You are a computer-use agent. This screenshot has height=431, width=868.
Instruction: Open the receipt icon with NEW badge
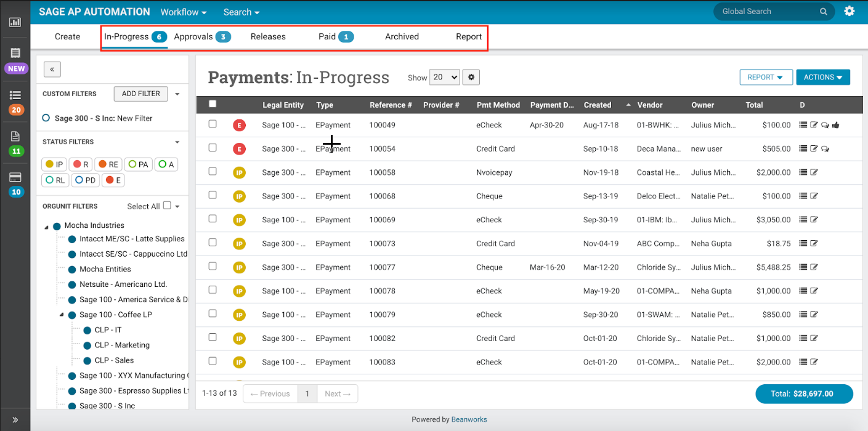(x=15, y=53)
